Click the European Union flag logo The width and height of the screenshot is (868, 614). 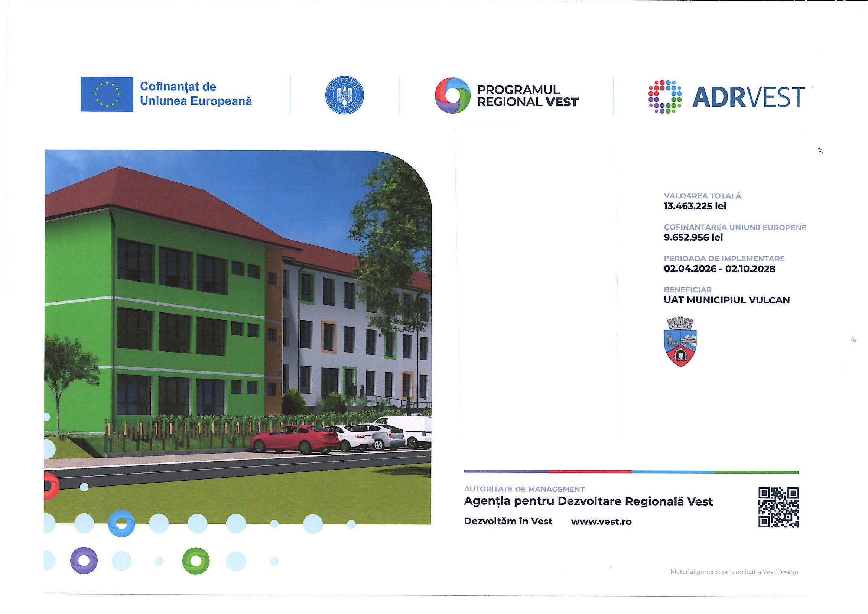click(x=107, y=94)
